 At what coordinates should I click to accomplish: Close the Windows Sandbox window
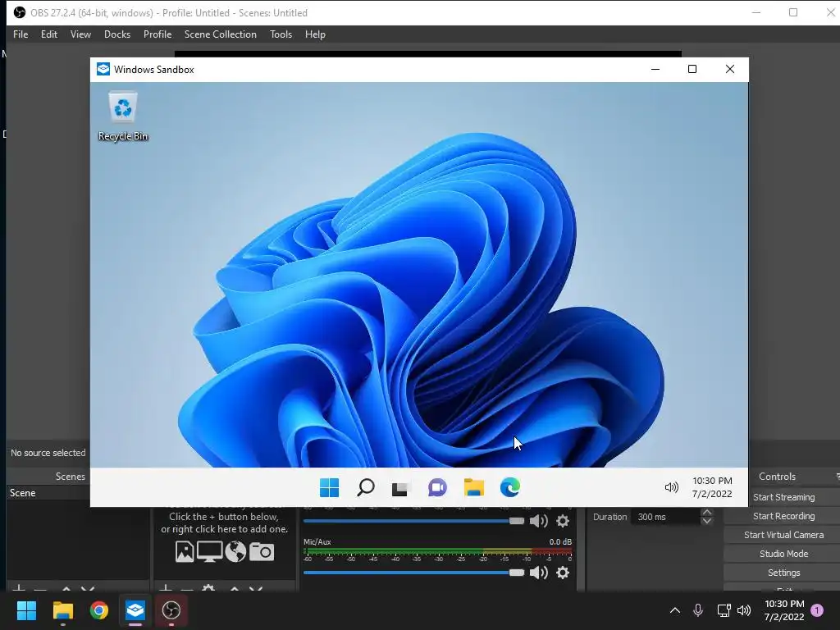tap(729, 69)
